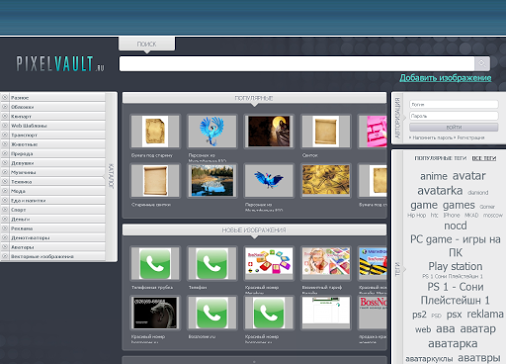Click the Добавить изображение link
The image size is (506, 364).
tap(445, 78)
